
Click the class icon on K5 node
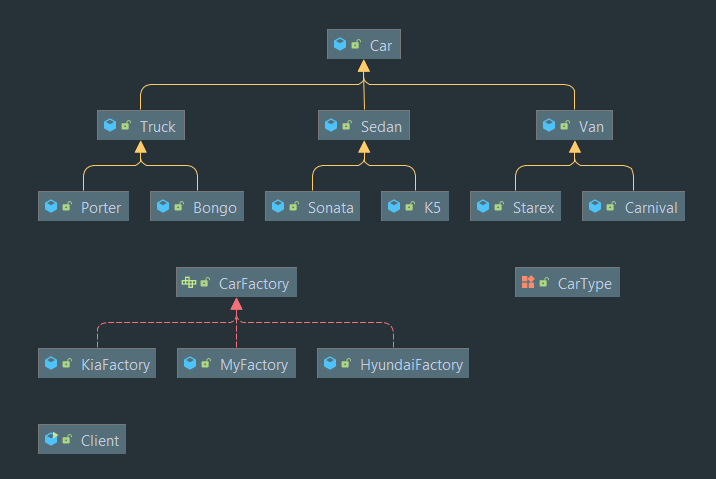(394, 206)
